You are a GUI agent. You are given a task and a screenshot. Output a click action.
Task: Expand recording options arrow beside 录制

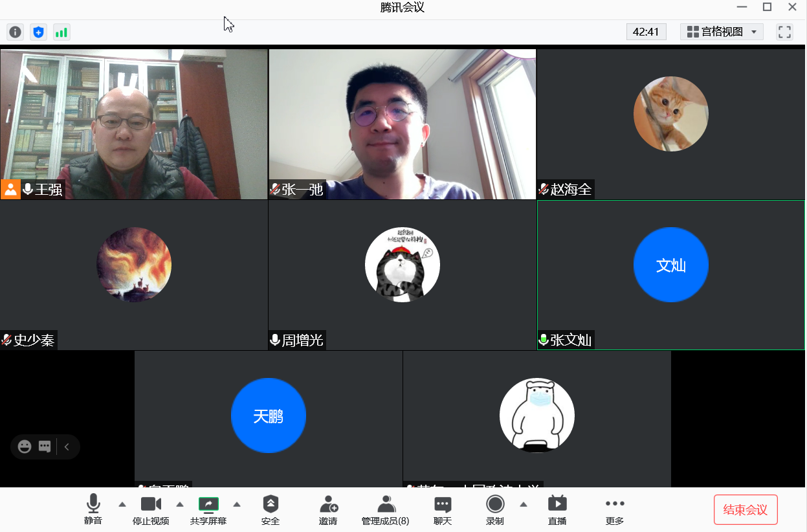pyautogui.click(x=524, y=504)
